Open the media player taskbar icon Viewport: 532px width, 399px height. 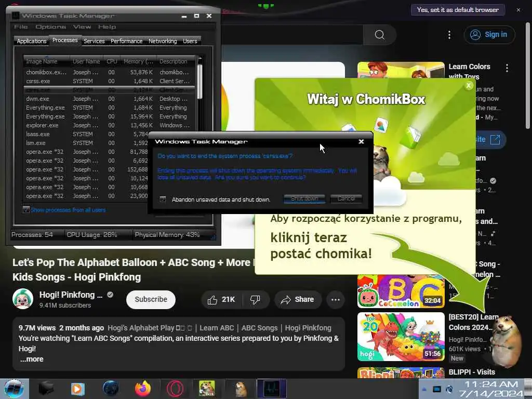coord(77,389)
